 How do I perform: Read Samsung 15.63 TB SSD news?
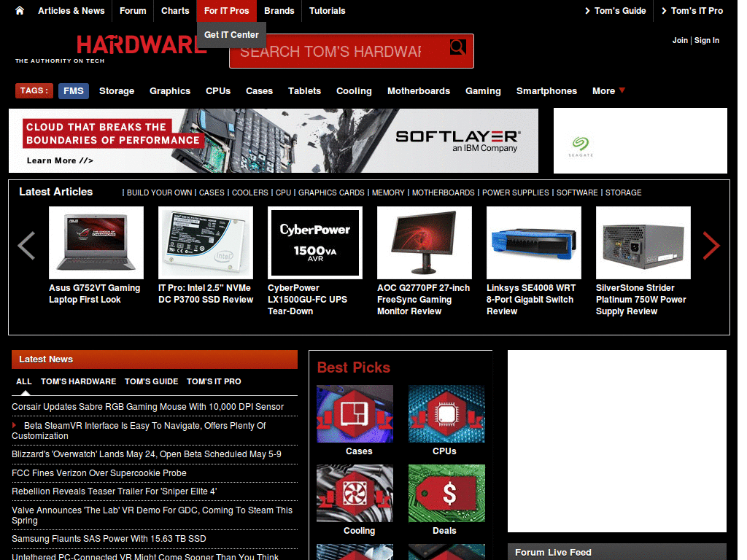109,539
